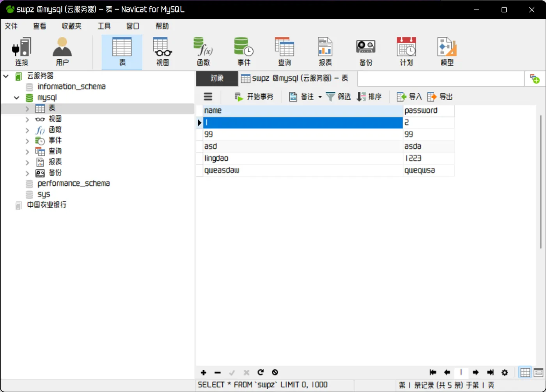Expand the 报表 tree node
The height and width of the screenshot is (392, 546).
[27, 162]
